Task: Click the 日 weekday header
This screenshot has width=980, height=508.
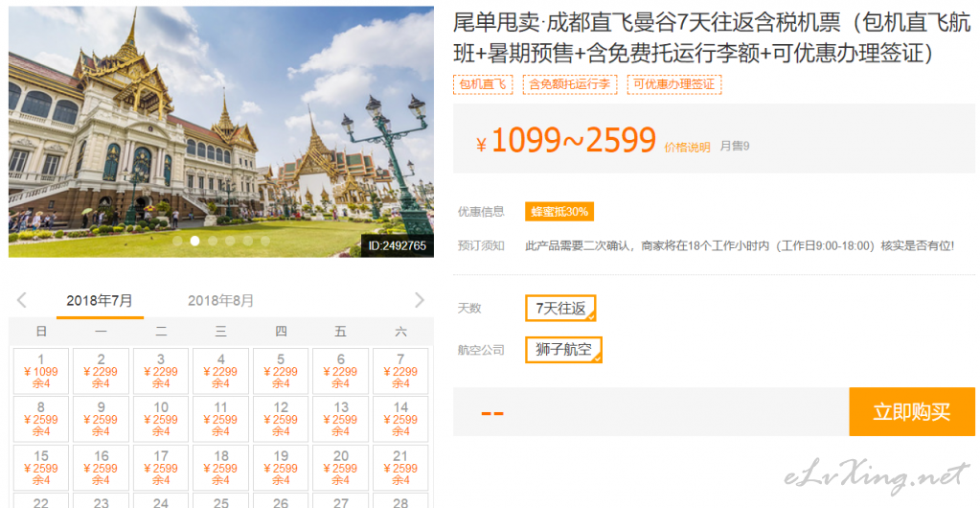Action: [x=41, y=332]
